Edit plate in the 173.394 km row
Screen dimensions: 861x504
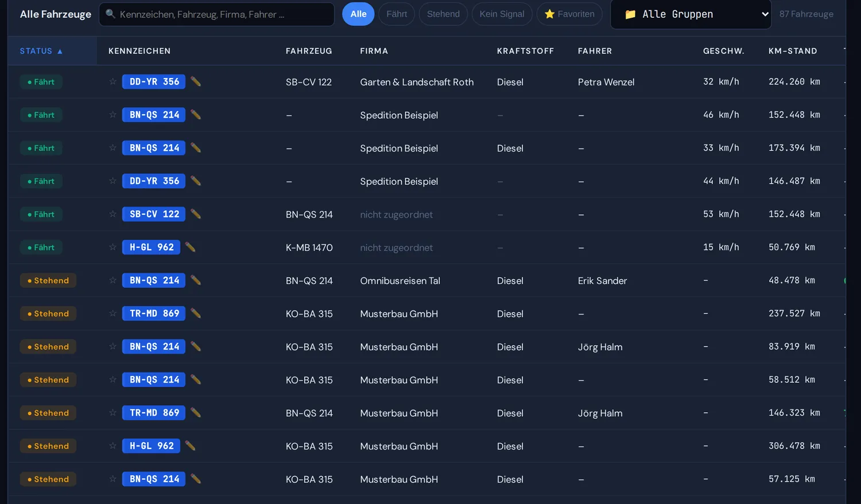[196, 148]
